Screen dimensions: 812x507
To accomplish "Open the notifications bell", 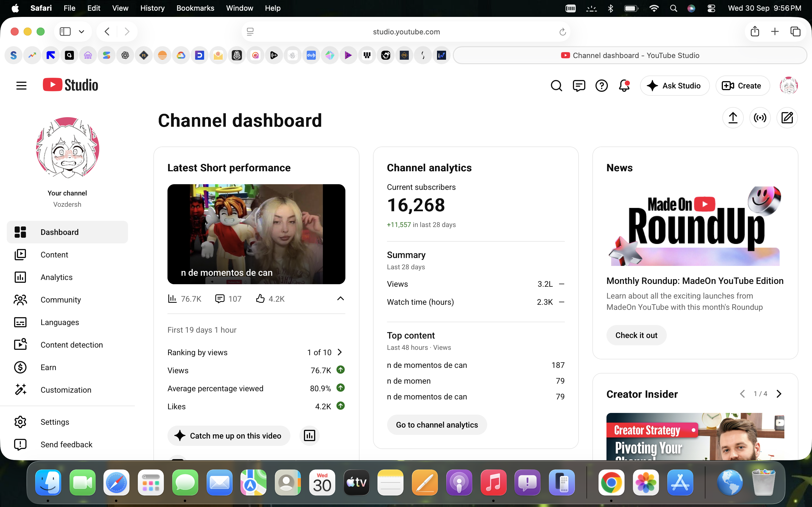I will tap(624, 86).
